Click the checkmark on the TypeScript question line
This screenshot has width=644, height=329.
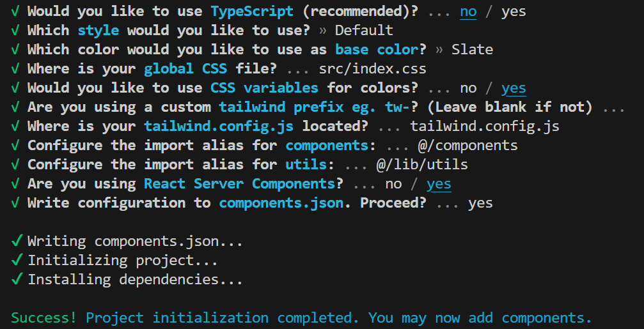coord(15,11)
